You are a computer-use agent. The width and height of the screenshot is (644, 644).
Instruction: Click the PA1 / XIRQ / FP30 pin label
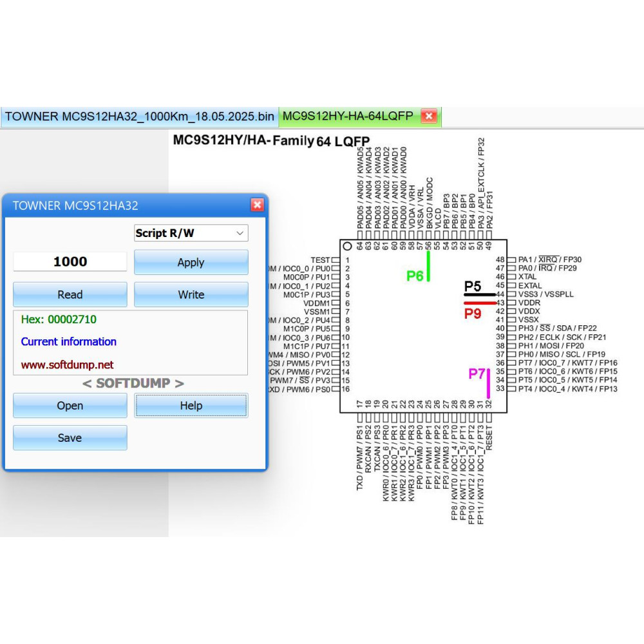coord(549,260)
